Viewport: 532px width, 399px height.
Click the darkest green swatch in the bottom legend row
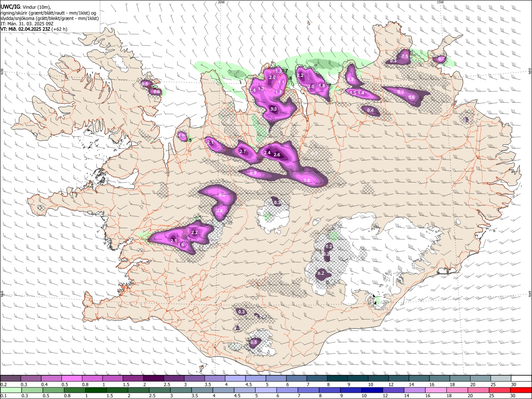96,390
